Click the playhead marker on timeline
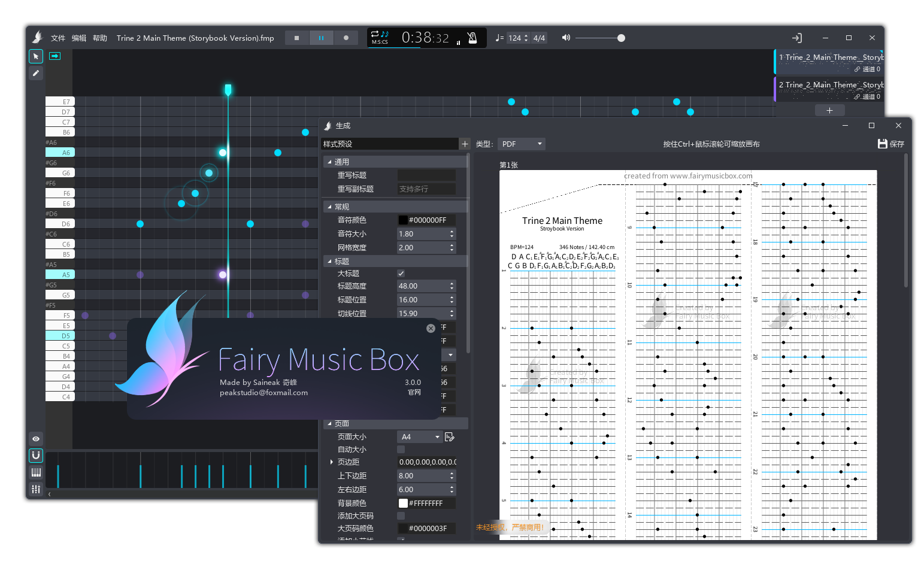924x567 pixels. pyautogui.click(x=228, y=90)
